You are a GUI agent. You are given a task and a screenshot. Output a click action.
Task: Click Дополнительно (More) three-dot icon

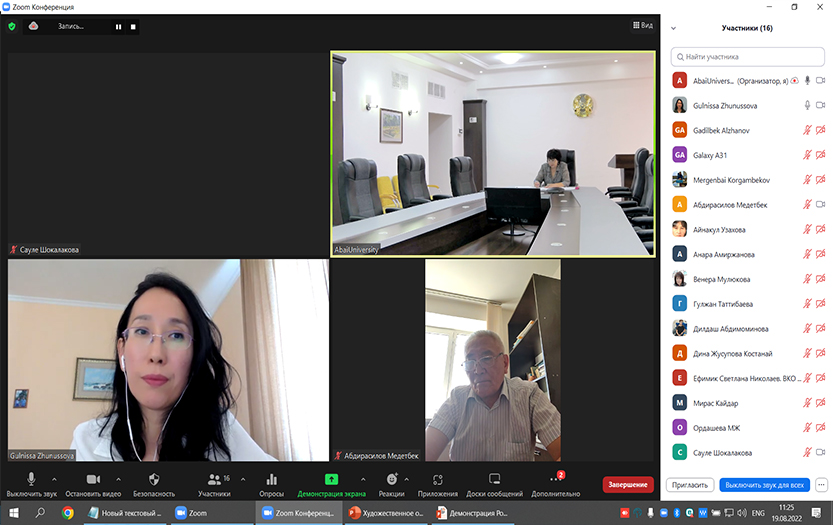[x=556, y=480]
